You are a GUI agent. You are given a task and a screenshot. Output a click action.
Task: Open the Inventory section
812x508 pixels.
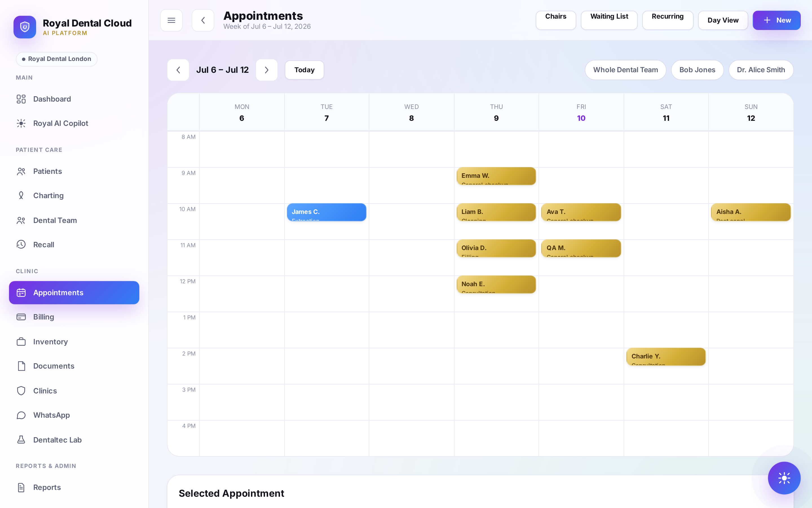[x=74, y=342]
